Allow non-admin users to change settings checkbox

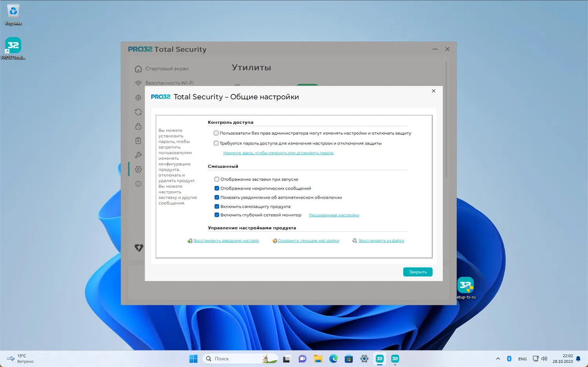point(216,133)
